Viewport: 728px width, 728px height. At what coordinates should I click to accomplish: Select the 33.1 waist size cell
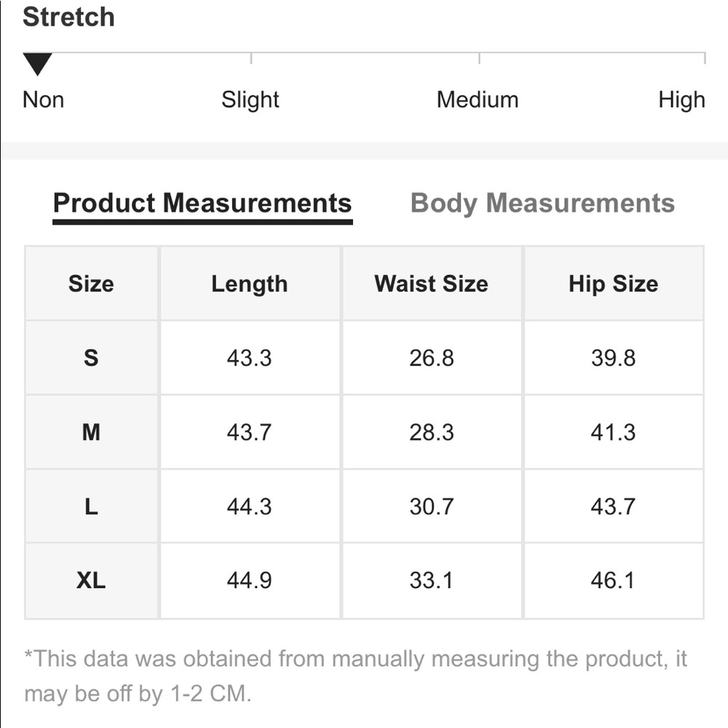(431, 580)
